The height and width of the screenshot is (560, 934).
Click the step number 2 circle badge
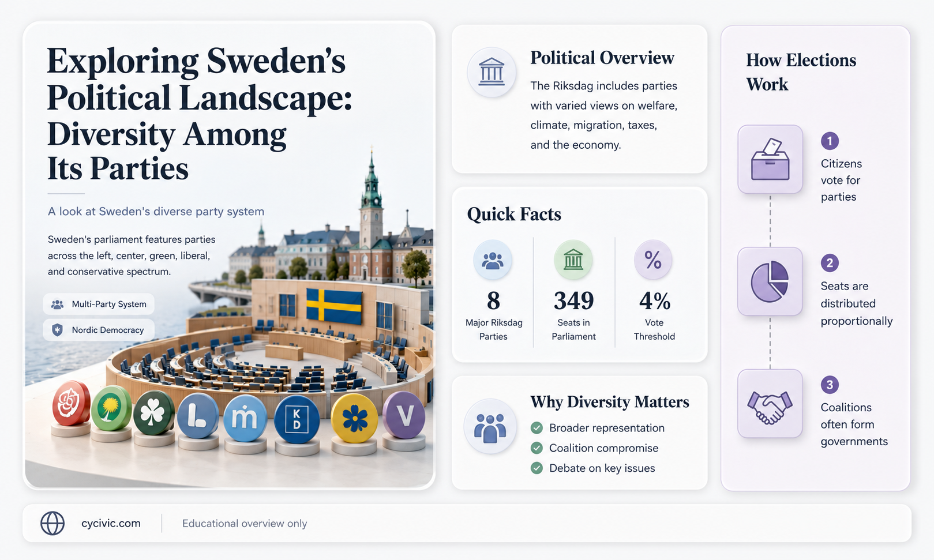pos(830,263)
